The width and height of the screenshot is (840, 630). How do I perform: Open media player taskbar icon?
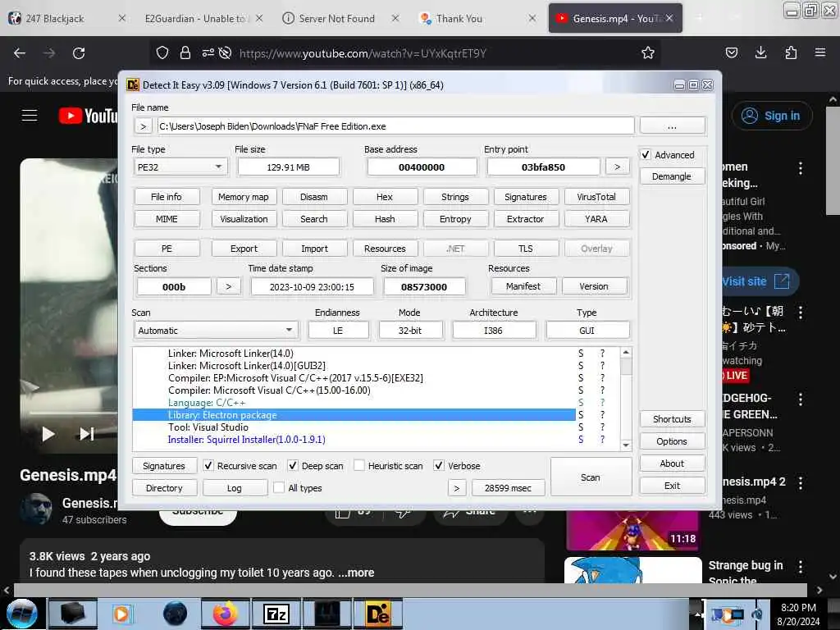pyautogui.click(x=122, y=614)
